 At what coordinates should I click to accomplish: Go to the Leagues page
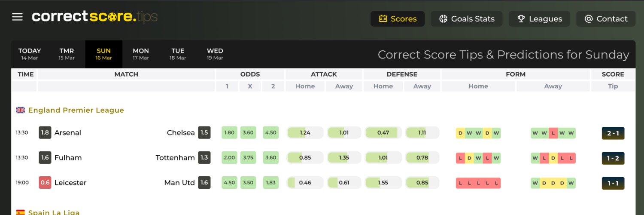click(539, 19)
